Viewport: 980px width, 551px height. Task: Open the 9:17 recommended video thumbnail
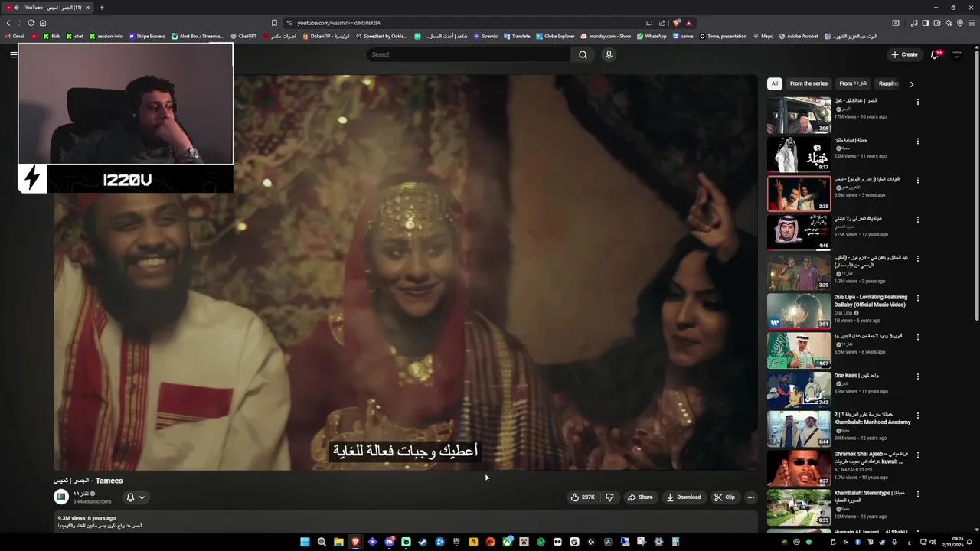(799, 154)
